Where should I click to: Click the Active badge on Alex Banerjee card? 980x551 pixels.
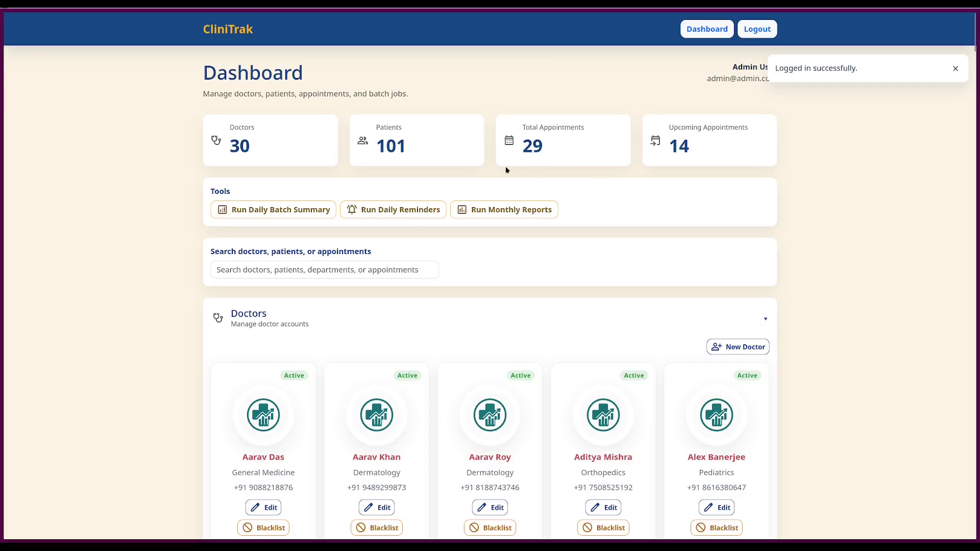747,375
